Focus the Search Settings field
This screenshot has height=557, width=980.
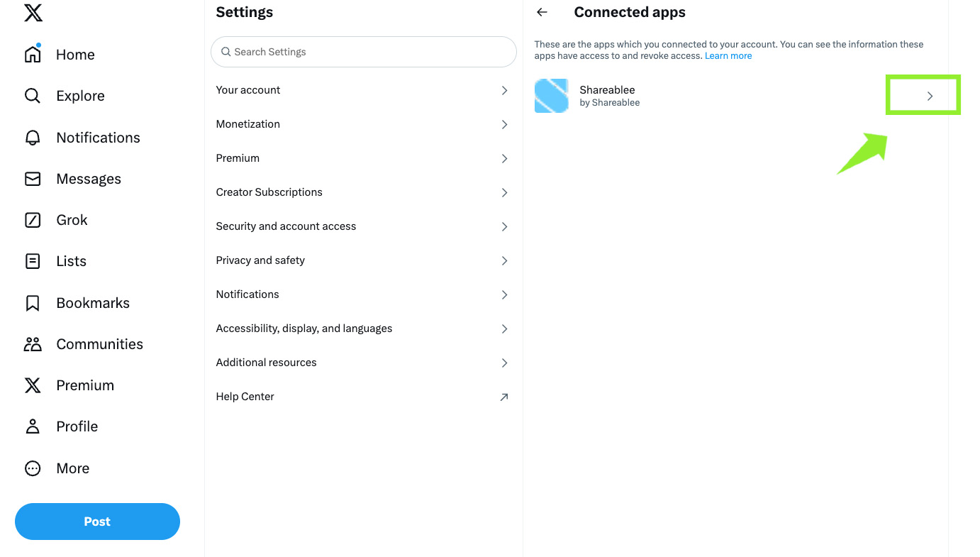pyautogui.click(x=364, y=52)
